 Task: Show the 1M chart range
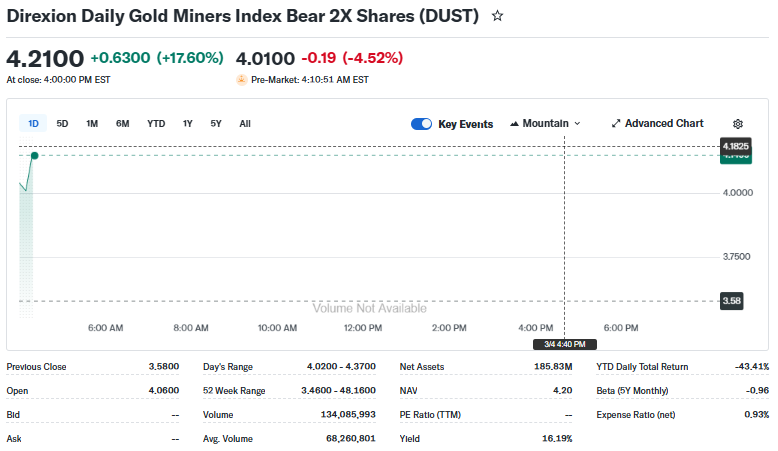click(92, 124)
